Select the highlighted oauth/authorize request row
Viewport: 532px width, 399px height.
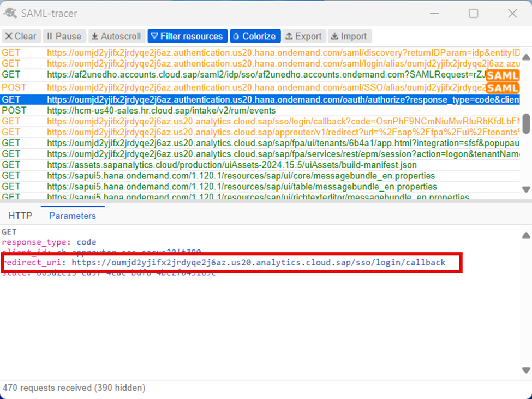pos(260,99)
